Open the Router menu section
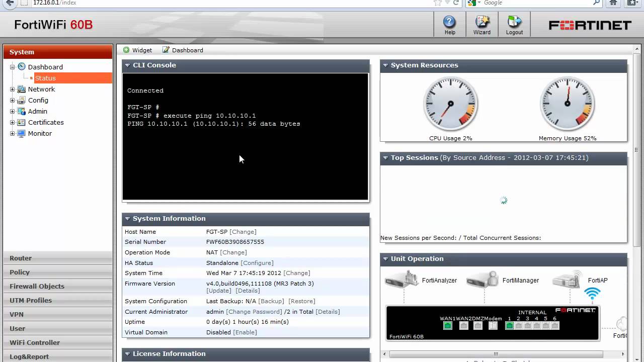The width and height of the screenshot is (644, 362). 58,258
